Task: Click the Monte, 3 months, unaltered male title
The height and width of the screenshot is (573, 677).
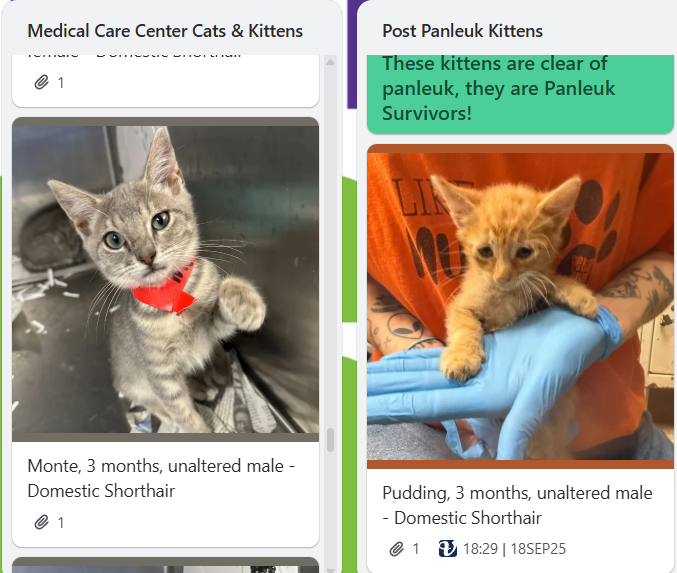Action: [x=161, y=478]
